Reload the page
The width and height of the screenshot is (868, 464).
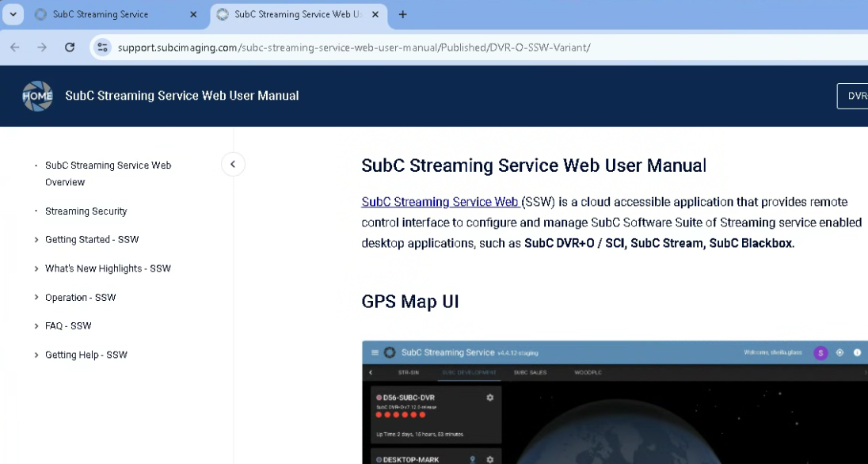[70, 48]
